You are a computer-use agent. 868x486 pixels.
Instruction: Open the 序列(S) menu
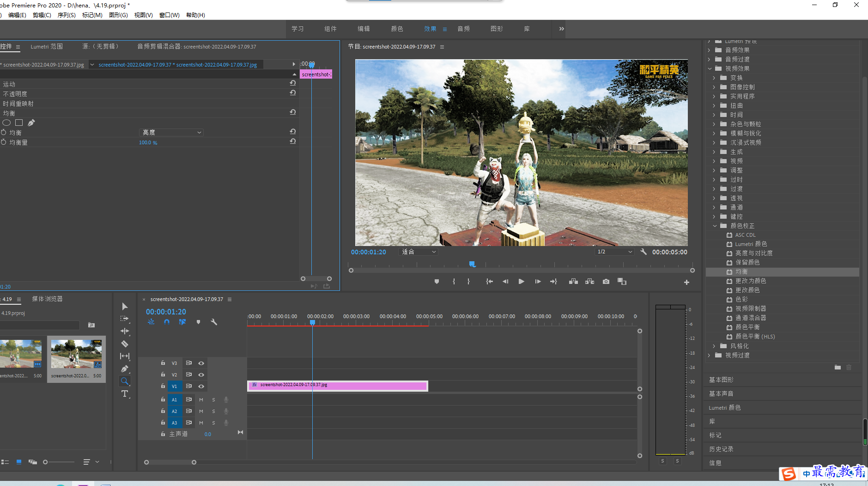(x=67, y=15)
